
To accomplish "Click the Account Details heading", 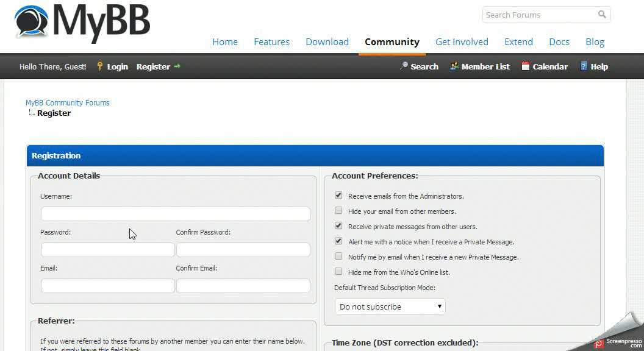I will point(69,175).
